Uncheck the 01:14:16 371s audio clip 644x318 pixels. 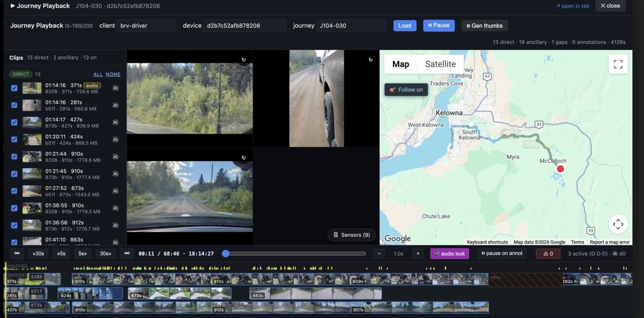point(15,88)
